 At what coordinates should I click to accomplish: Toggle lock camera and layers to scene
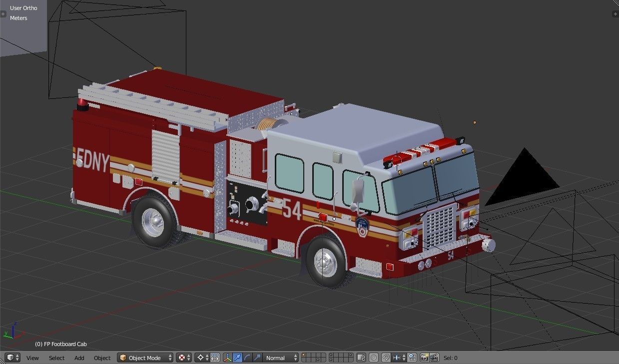tap(362, 358)
